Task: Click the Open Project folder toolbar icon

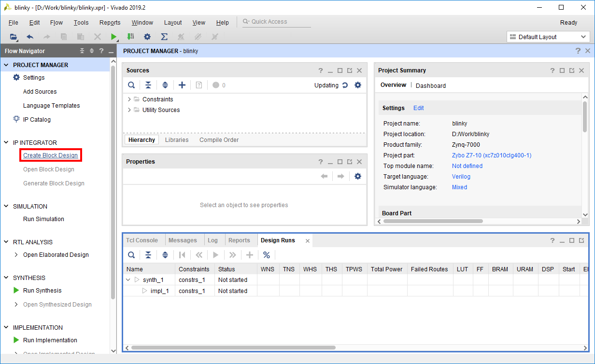Action: click(x=13, y=37)
